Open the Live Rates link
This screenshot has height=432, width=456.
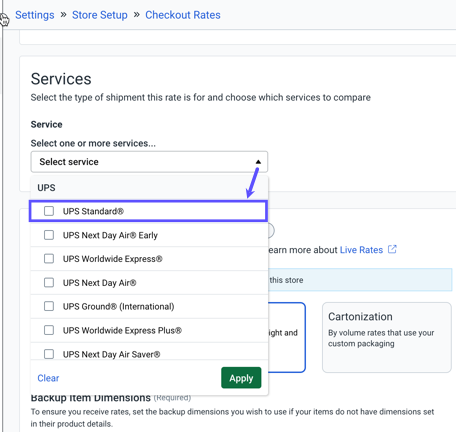pyautogui.click(x=361, y=250)
